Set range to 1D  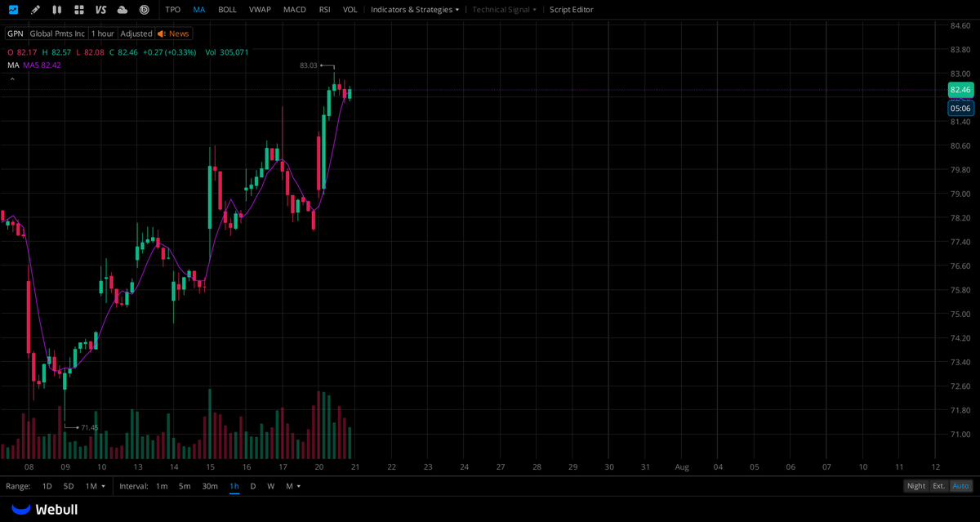(x=47, y=486)
